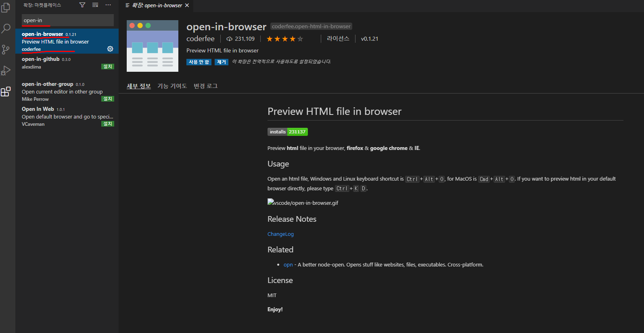Click the broken open-in-browser.gif image
The height and width of the screenshot is (333, 644).
coord(303,202)
